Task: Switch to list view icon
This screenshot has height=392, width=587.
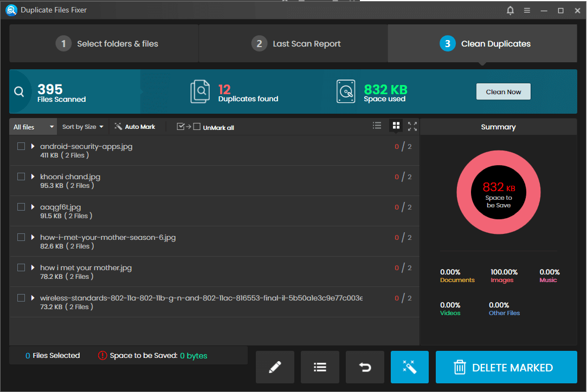Action: (377, 126)
